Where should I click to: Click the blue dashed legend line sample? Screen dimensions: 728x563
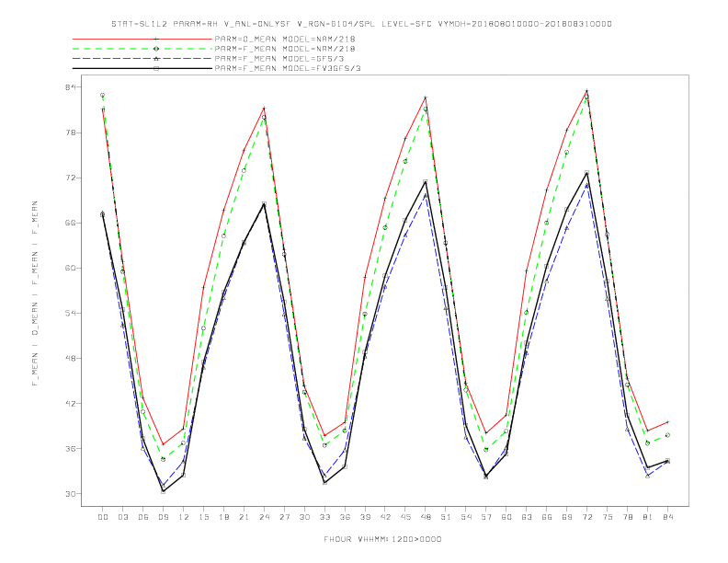(x=142, y=59)
